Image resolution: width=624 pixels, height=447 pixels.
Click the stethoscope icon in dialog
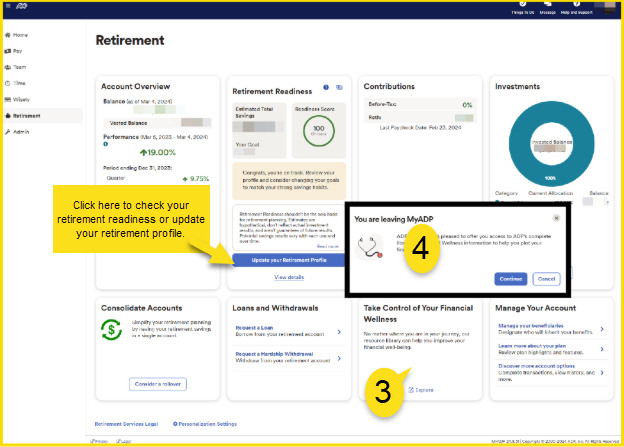370,247
